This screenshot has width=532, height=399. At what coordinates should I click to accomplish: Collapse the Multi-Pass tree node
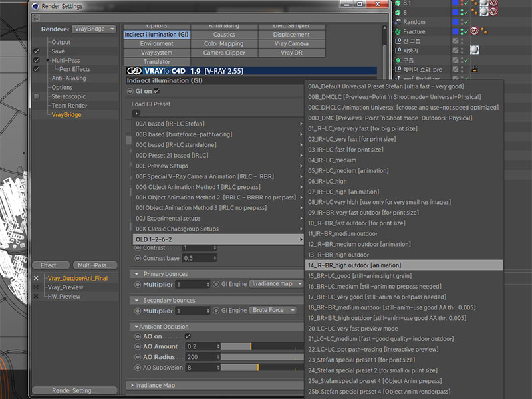point(47,61)
